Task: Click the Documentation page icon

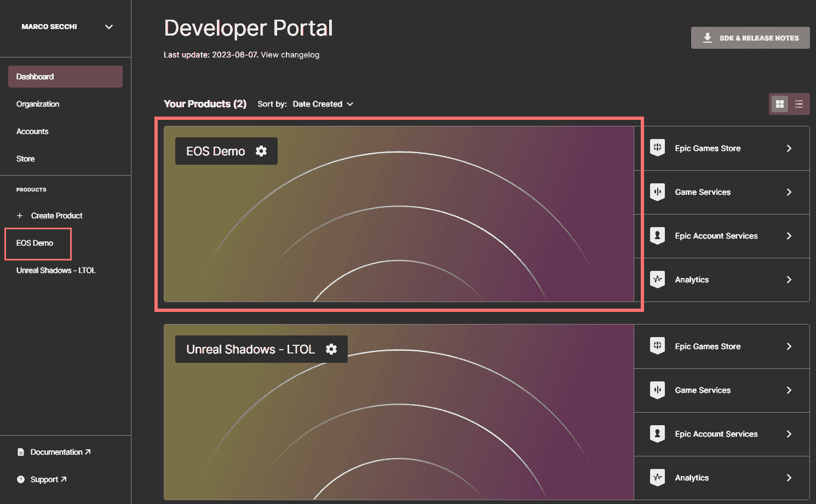Action: pyautogui.click(x=21, y=452)
